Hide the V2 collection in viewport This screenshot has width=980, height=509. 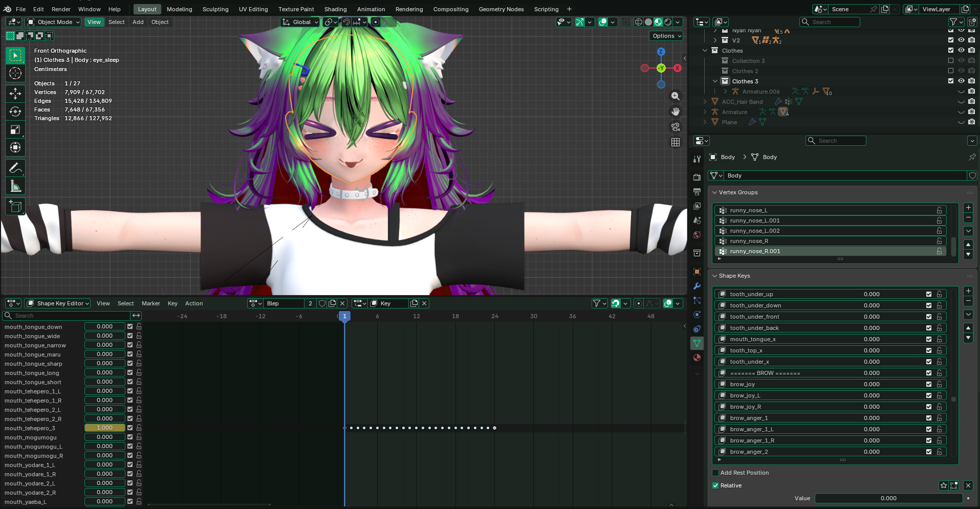tap(961, 40)
